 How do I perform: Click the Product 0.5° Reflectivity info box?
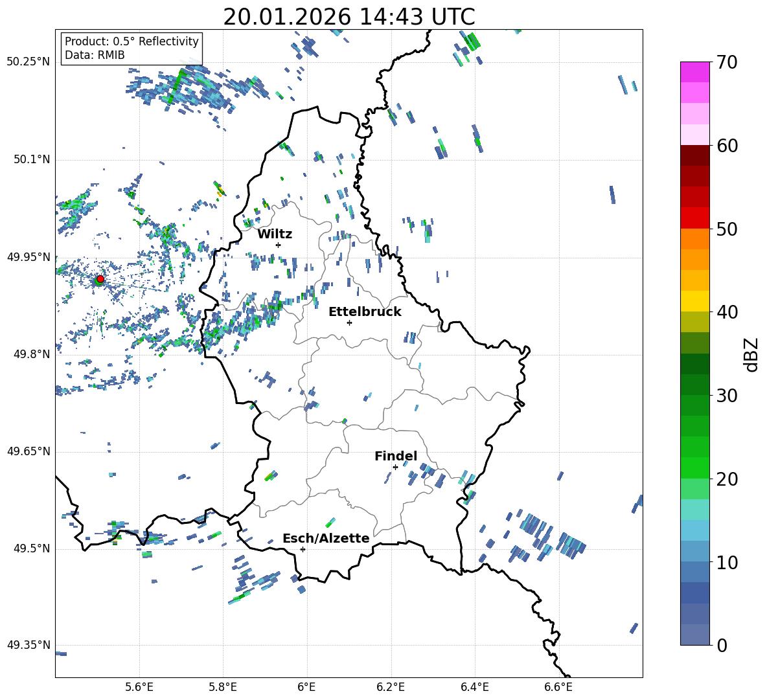point(132,49)
